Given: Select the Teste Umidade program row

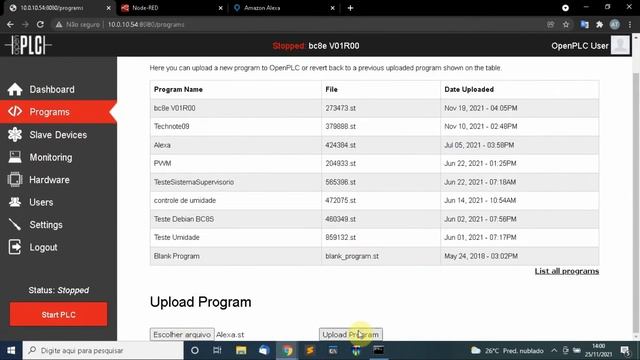Looking at the screenshot, I should coord(374,237).
